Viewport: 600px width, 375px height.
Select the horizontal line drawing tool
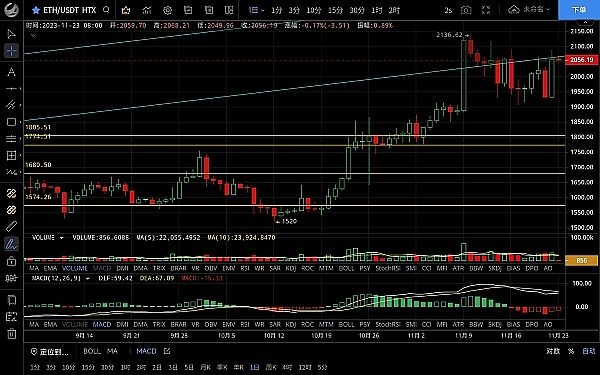11,88
